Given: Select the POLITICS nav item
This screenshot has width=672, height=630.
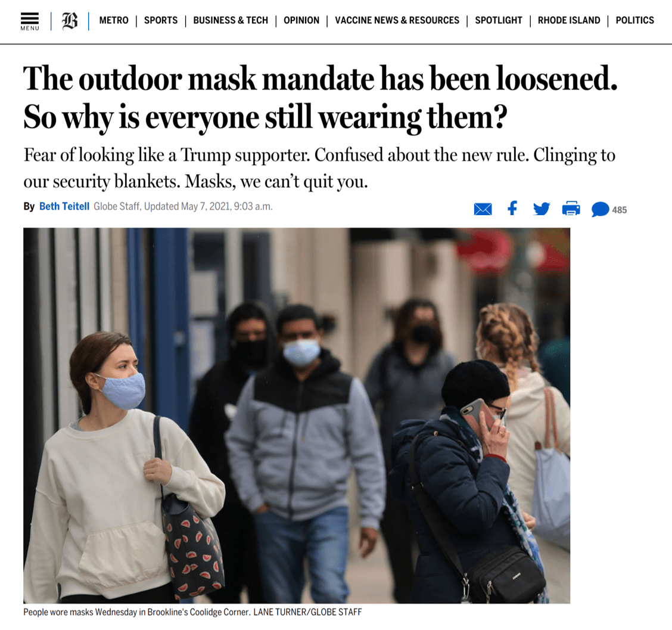Looking at the screenshot, I should tap(634, 21).
